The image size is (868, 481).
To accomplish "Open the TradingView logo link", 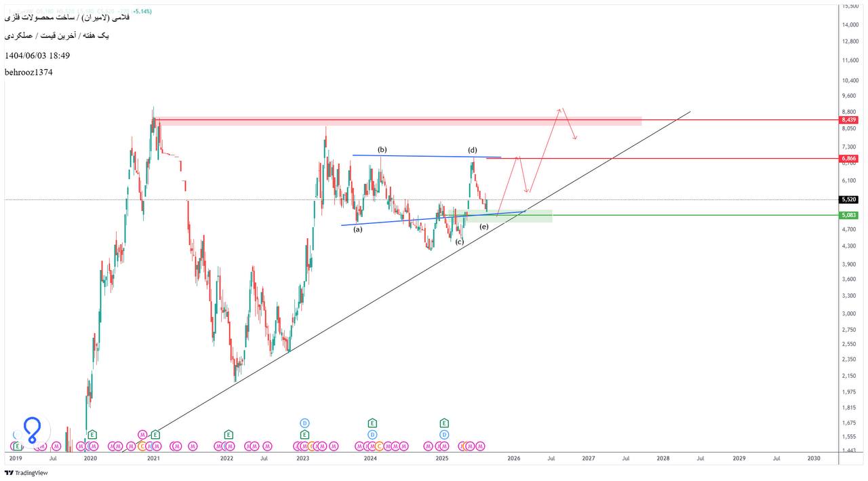I will [26, 473].
